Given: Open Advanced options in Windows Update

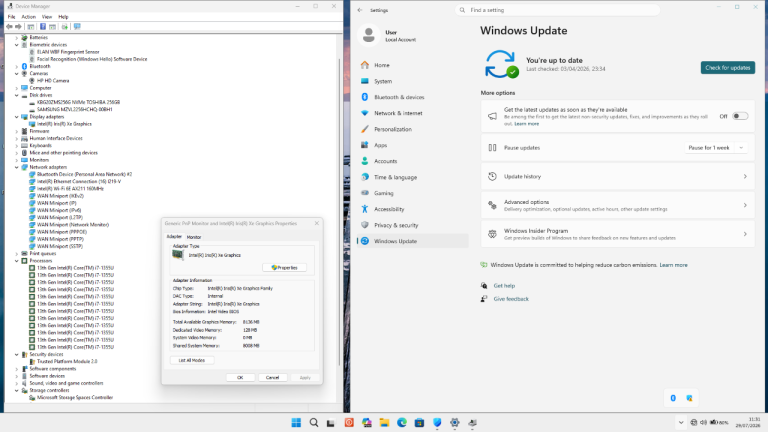Looking at the screenshot, I should [618, 205].
